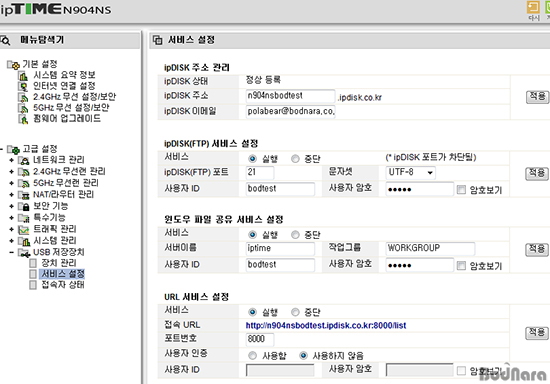Select 실행 for ipDISK(FTP) service
The height and width of the screenshot is (384, 550).
click(x=252, y=159)
